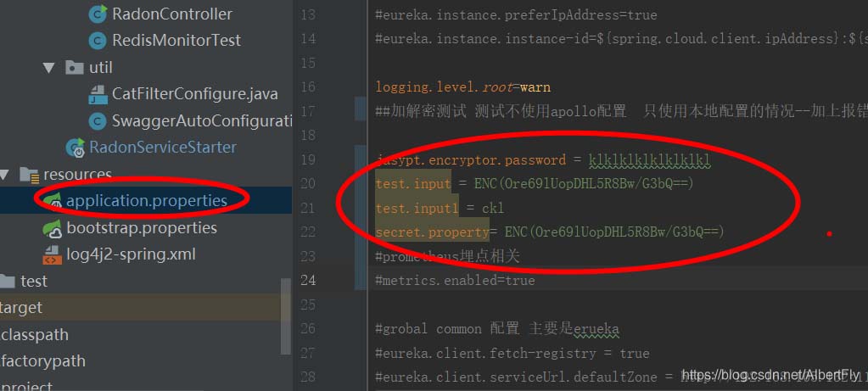Click the ENC value on the test.input line

pyautogui.click(x=584, y=183)
